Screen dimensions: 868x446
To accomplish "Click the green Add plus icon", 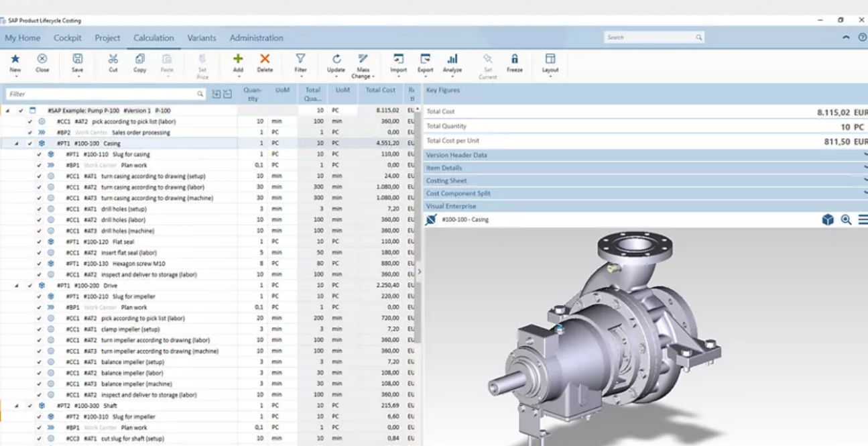I will [238, 60].
